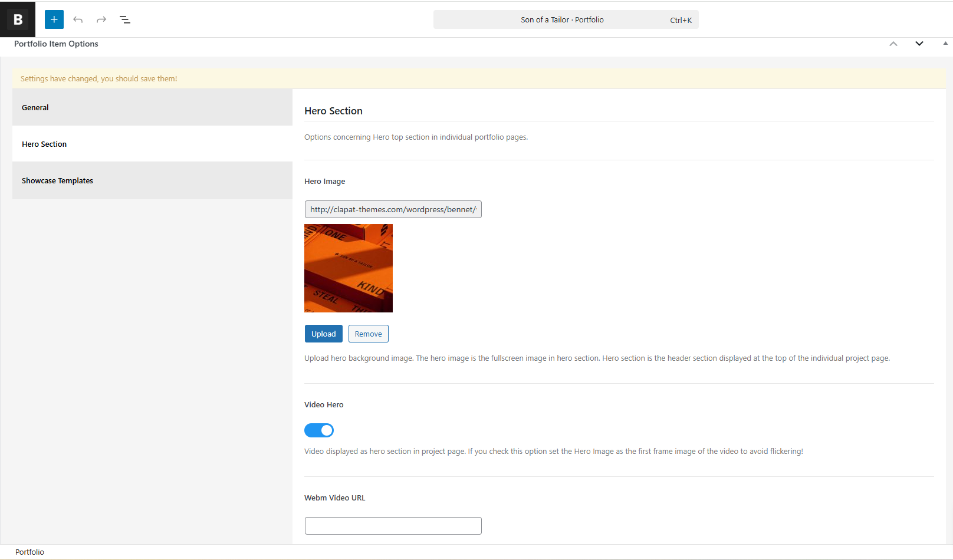Click the orange hero image thumbnail
Image resolution: width=953 pixels, height=560 pixels.
coord(349,268)
